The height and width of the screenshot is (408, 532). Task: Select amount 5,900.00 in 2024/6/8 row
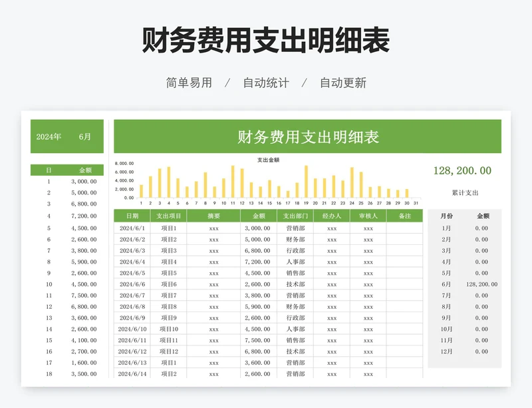tap(257, 307)
